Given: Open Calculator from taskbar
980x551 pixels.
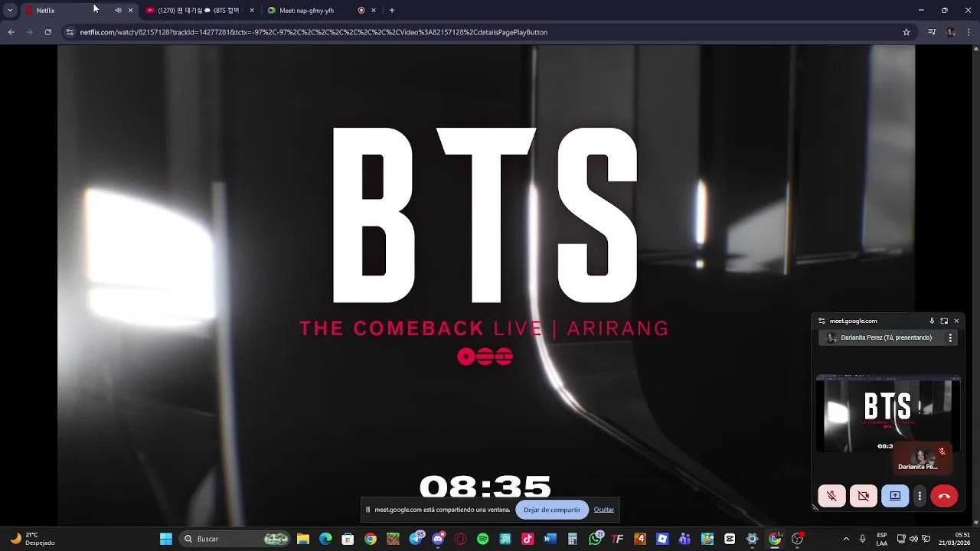Looking at the screenshot, I should tap(572, 539).
